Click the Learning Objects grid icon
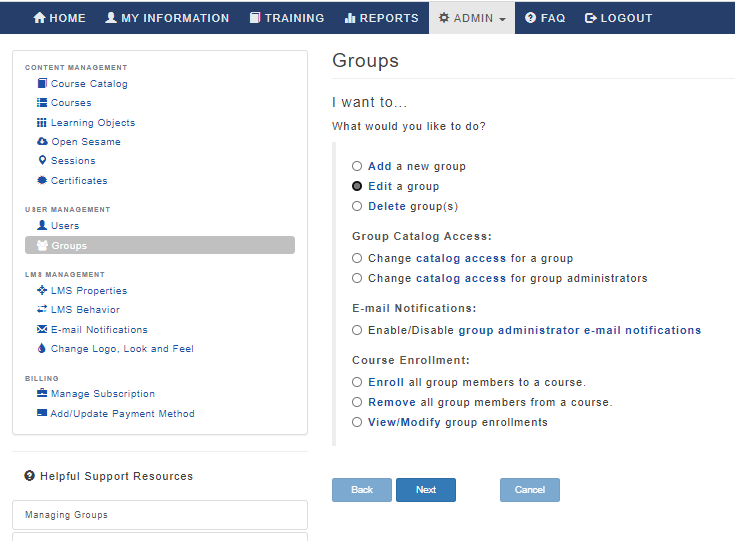 click(42, 122)
